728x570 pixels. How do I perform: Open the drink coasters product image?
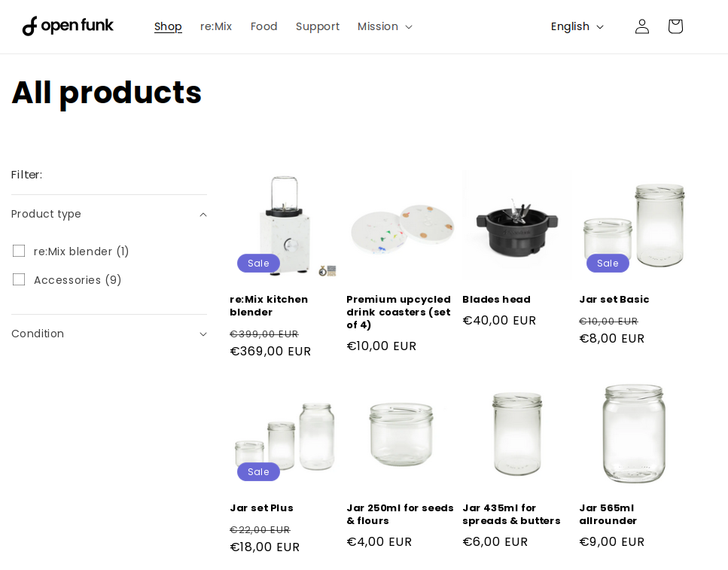pos(401,225)
